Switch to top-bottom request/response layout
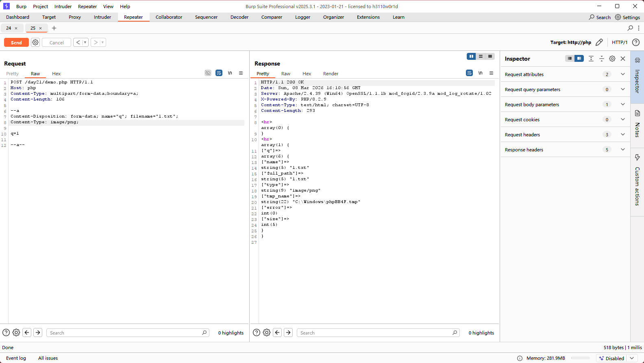The height and width of the screenshot is (363, 644). click(481, 56)
